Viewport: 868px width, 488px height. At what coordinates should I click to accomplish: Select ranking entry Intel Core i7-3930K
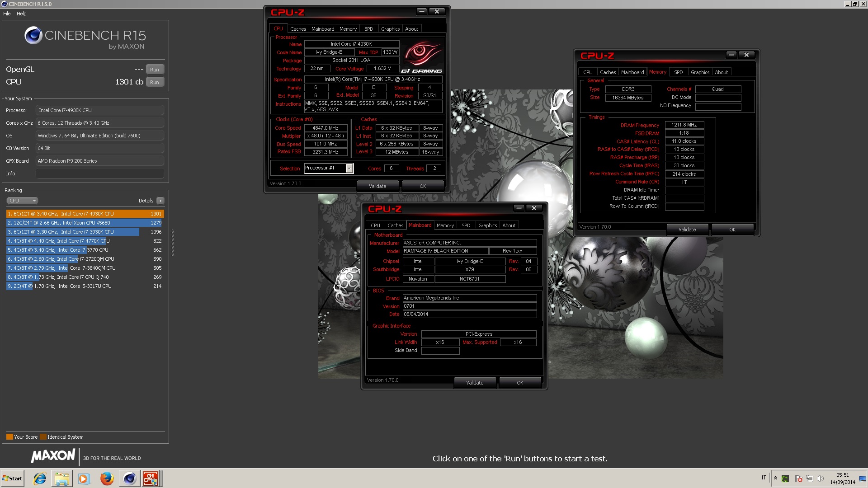click(x=85, y=232)
